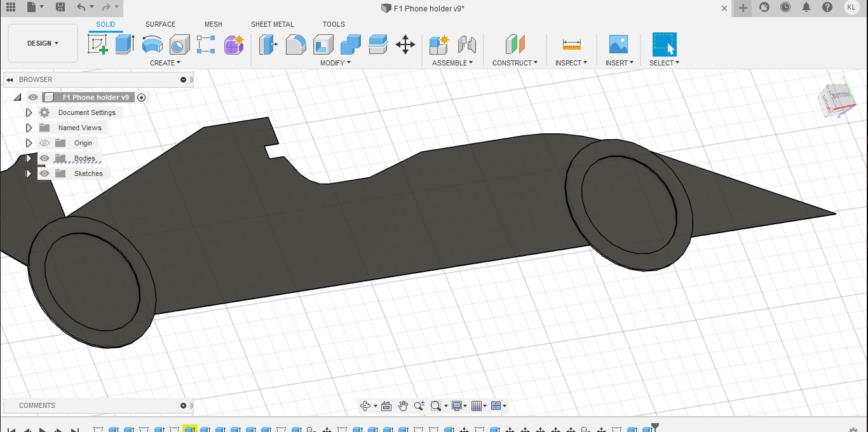Open a new design tab with plus
868x432 pixels.
pyautogui.click(x=743, y=8)
